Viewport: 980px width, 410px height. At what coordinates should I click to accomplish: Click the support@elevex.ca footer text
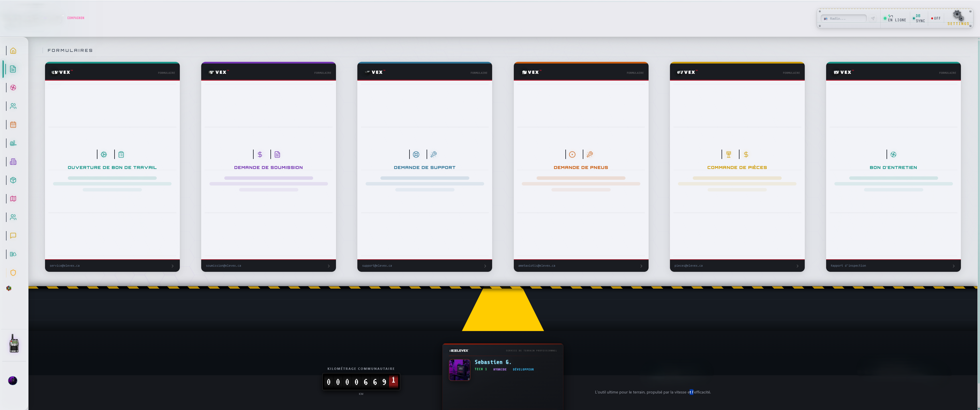[x=377, y=266]
